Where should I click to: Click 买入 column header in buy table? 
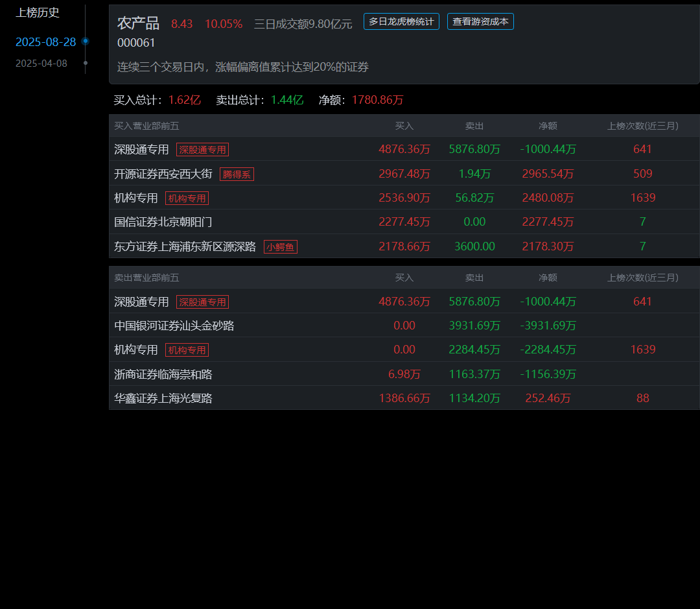coord(404,126)
